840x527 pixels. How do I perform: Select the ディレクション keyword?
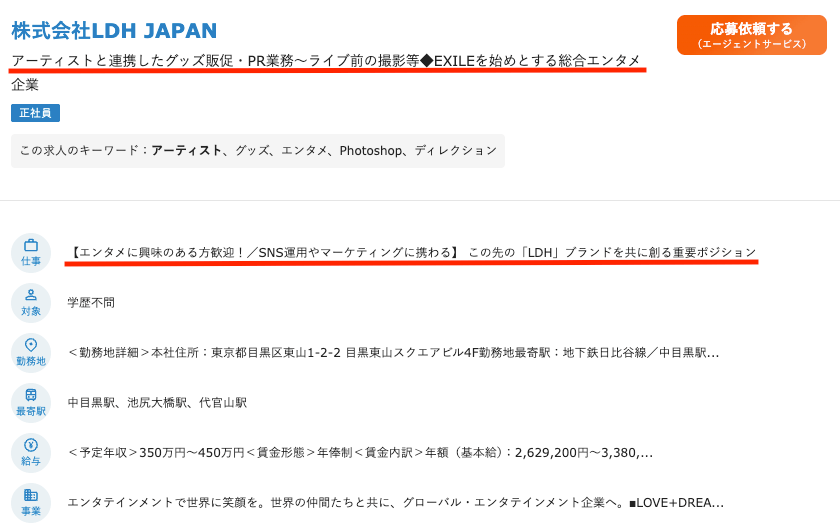coord(456,150)
